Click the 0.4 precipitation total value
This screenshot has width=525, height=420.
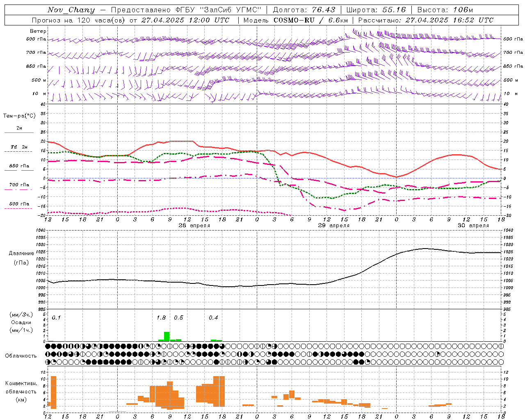213,318
